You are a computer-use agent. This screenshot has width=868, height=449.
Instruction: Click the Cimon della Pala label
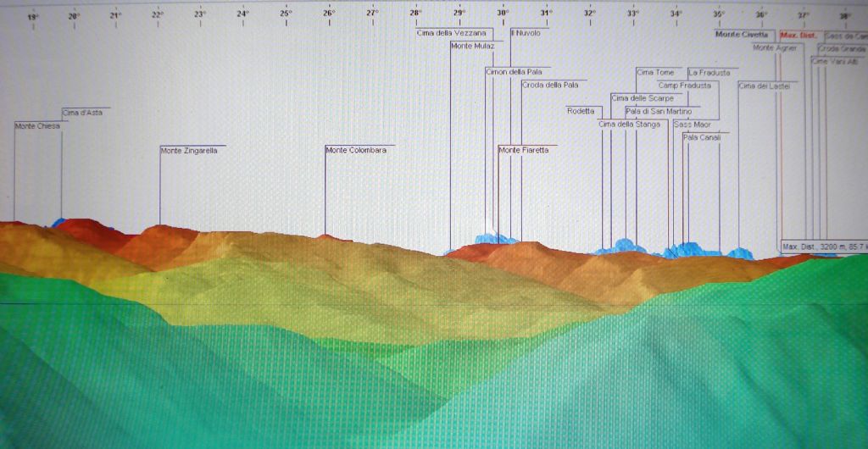click(514, 72)
